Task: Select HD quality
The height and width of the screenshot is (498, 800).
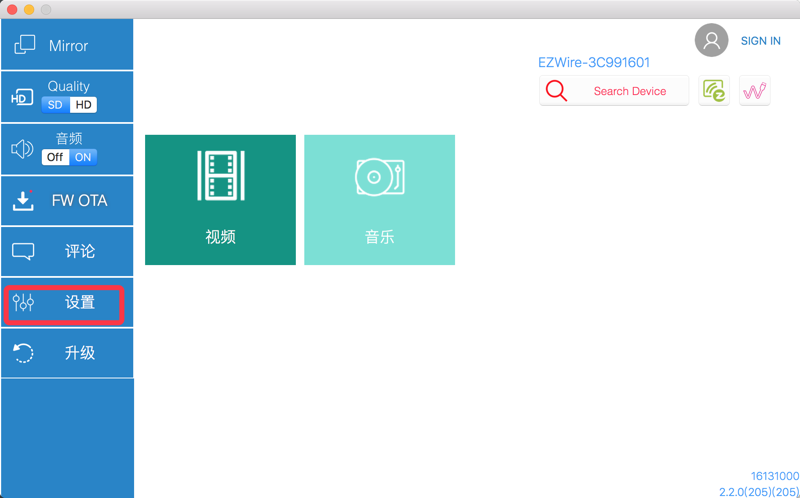Action: pyautogui.click(x=83, y=105)
